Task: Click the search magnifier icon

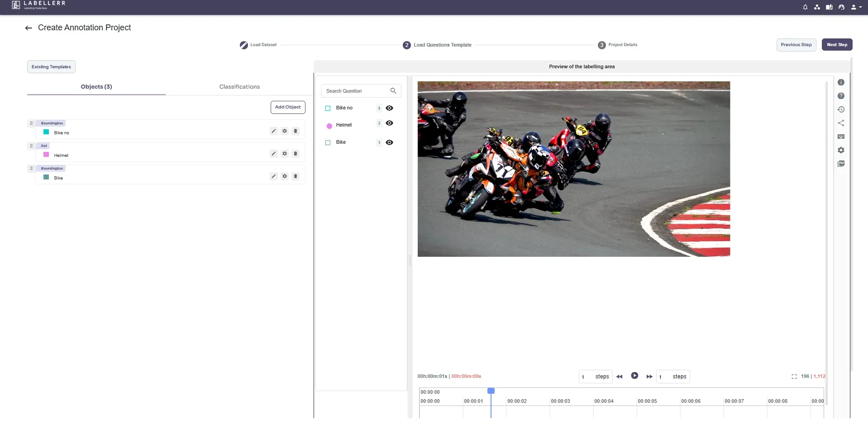Action: click(x=393, y=91)
